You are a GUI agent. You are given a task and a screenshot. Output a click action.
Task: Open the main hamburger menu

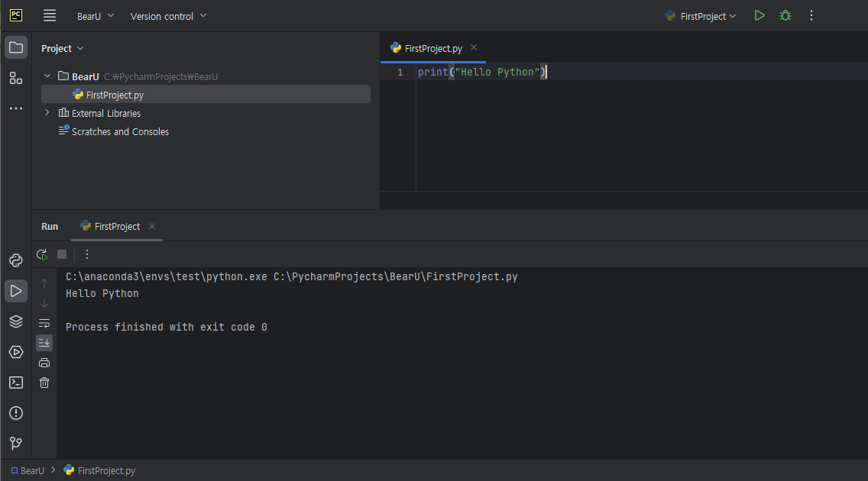pos(50,15)
